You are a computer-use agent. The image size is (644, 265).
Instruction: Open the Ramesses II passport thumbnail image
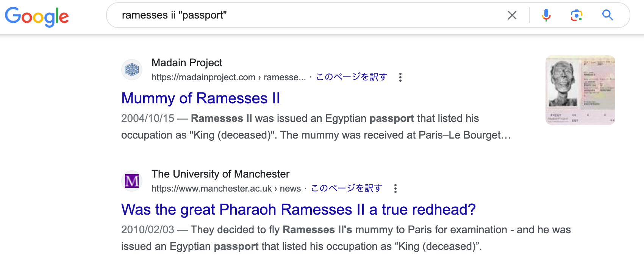580,90
